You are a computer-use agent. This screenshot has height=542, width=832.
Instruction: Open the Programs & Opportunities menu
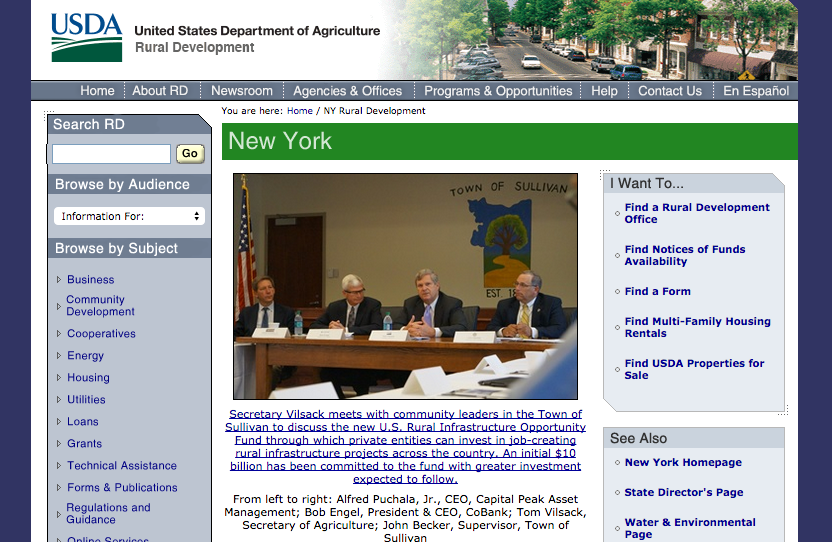click(498, 91)
